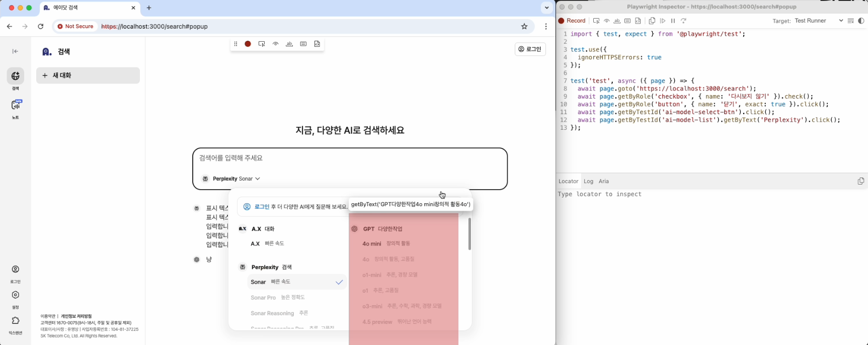Stop recording with the red overlay toolbar button
The image size is (868, 345).
pos(248,44)
